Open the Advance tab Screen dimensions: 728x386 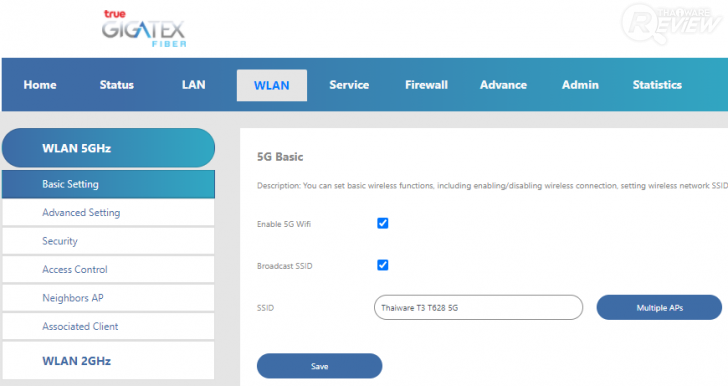(x=503, y=85)
